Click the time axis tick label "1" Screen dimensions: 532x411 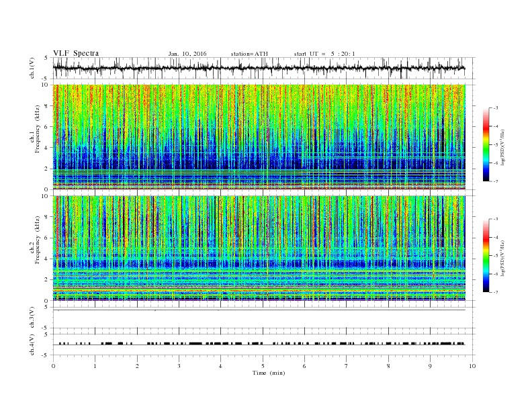coord(95,366)
